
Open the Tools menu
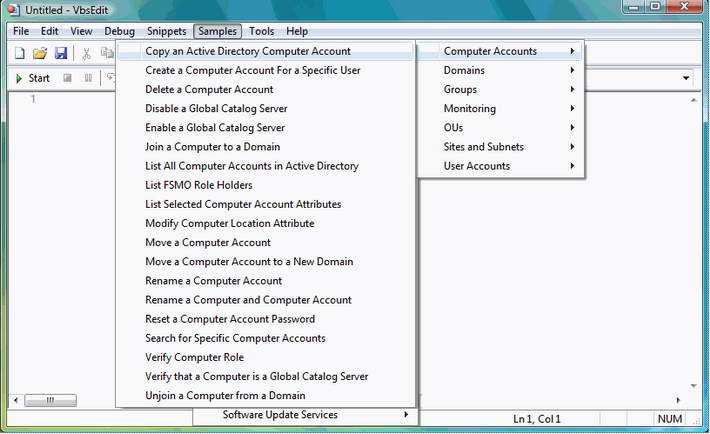point(262,31)
